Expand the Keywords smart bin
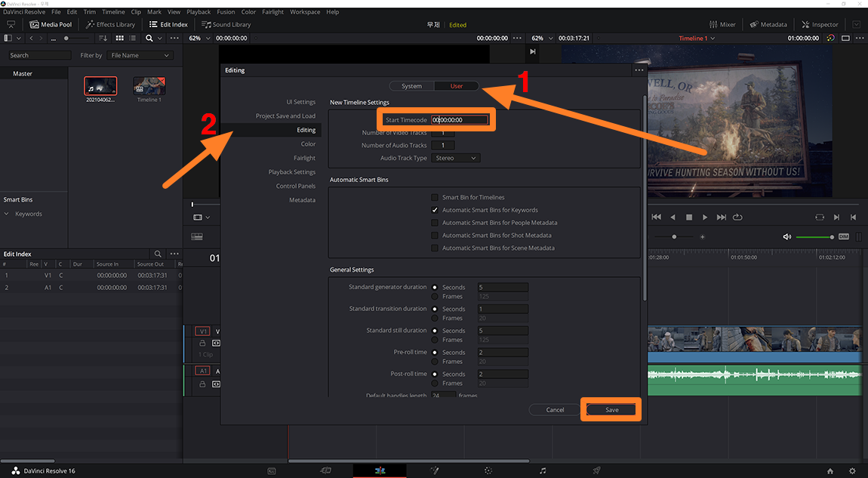This screenshot has height=478, width=868. click(7, 214)
